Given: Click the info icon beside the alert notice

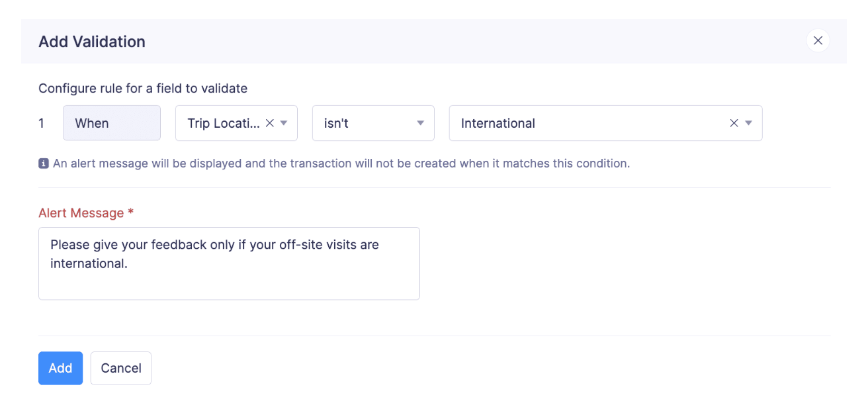Looking at the screenshot, I should tap(44, 163).
